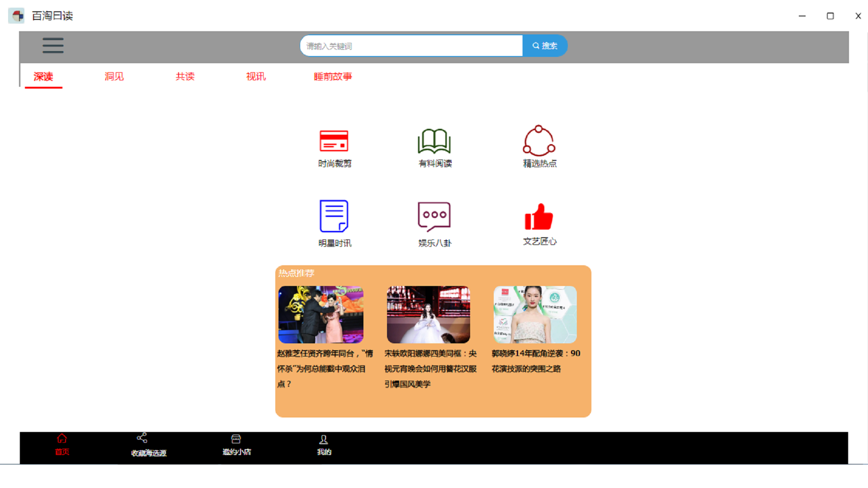Image resolution: width=868 pixels, height=488 pixels.
Task: Click the 明星时讯 label
Action: 335,243
